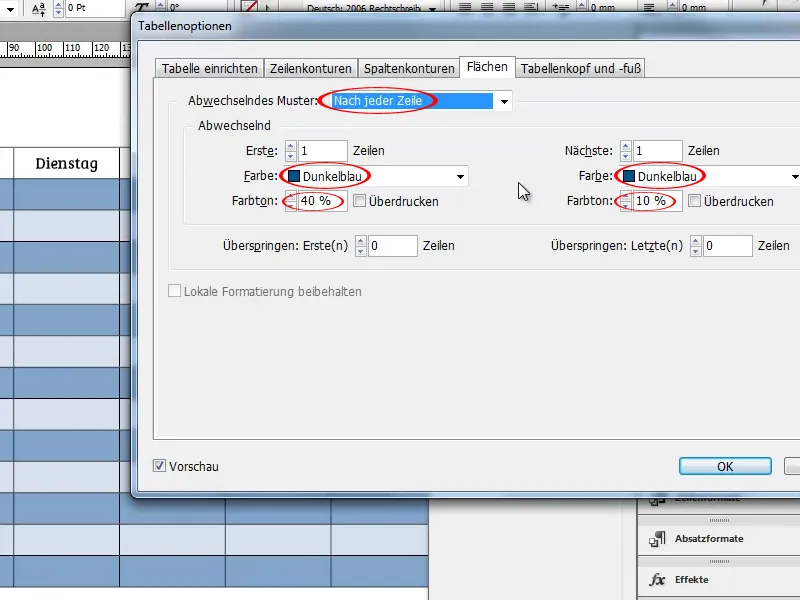Decrease Erste Zeilen with stepper down arrow
The width and height of the screenshot is (800, 600).
coord(291,156)
